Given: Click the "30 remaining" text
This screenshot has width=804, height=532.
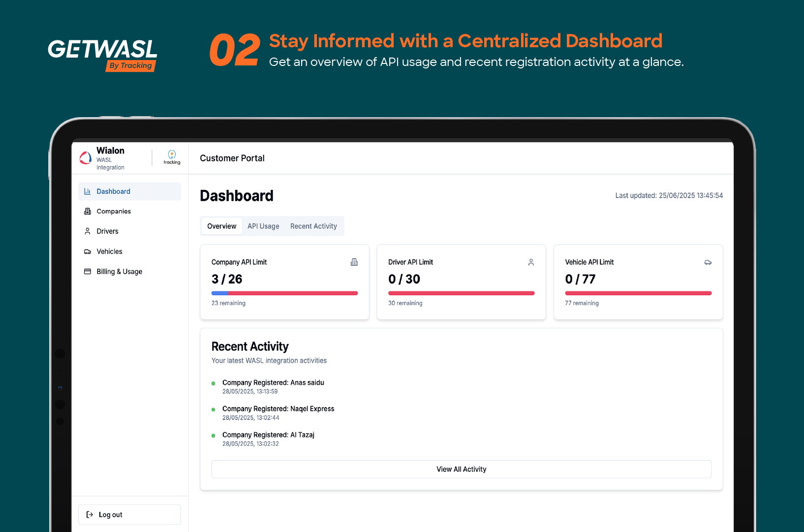Looking at the screenshot, I should (405, 303).
